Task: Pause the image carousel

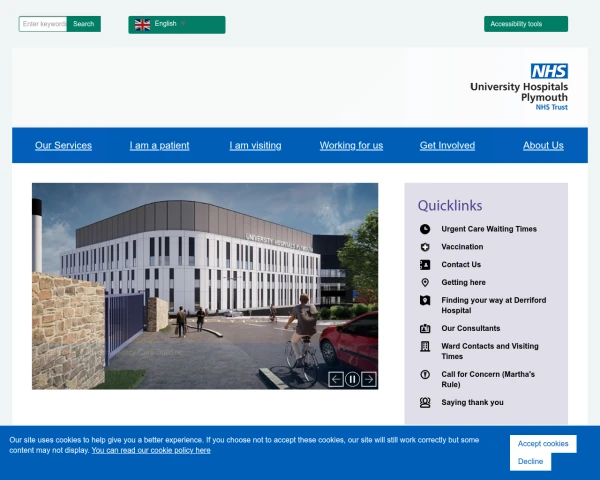Action: (x=352, y=379)
